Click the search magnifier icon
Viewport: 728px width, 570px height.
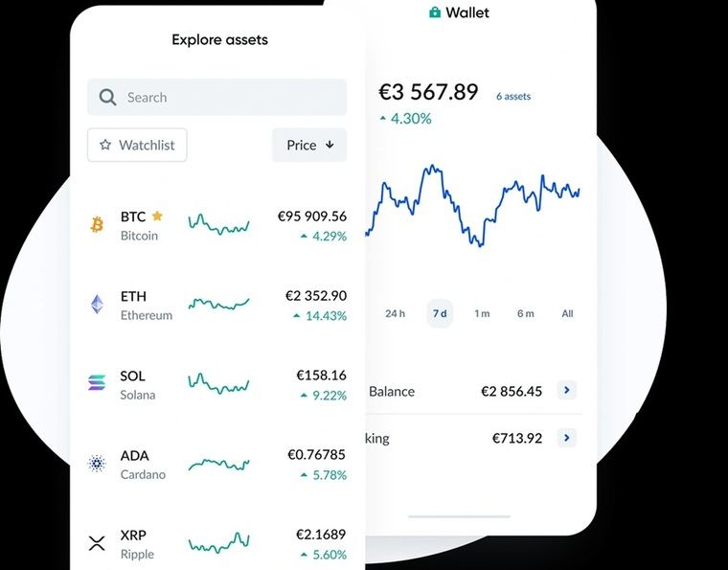[107, 97]
